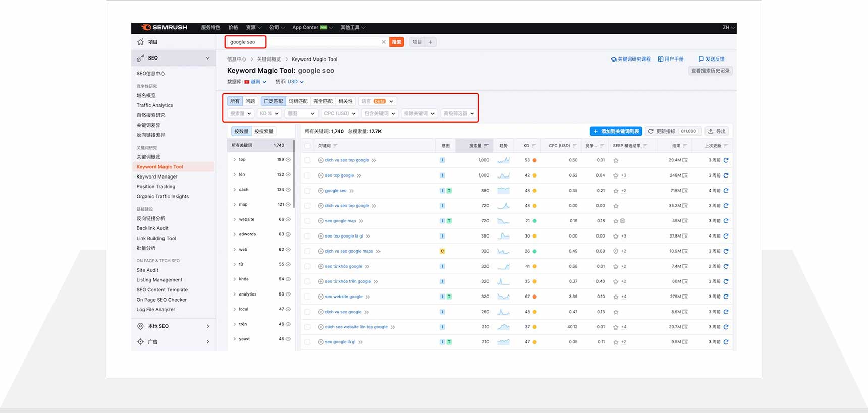The height and width of the screenshot is (413, 868).
Task: Open SERP view icon for 60M result
Action: (x=685, y=281)
